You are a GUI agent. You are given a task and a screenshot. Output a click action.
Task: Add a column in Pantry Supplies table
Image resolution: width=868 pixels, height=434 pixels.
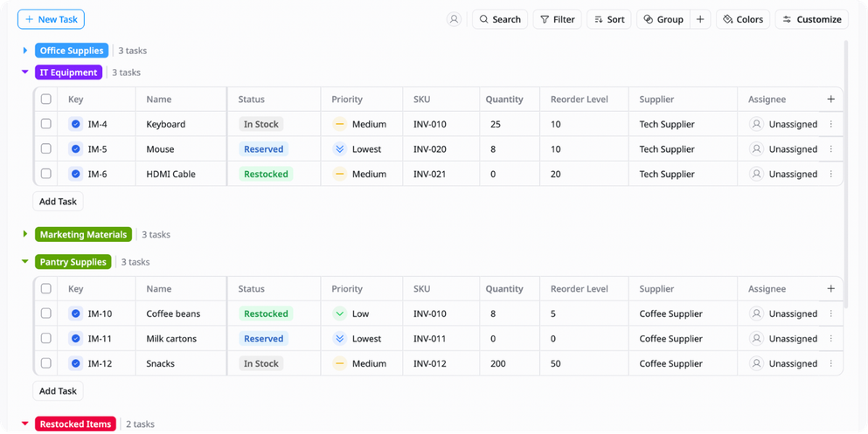pyautogui.click(x=831, y=288)
